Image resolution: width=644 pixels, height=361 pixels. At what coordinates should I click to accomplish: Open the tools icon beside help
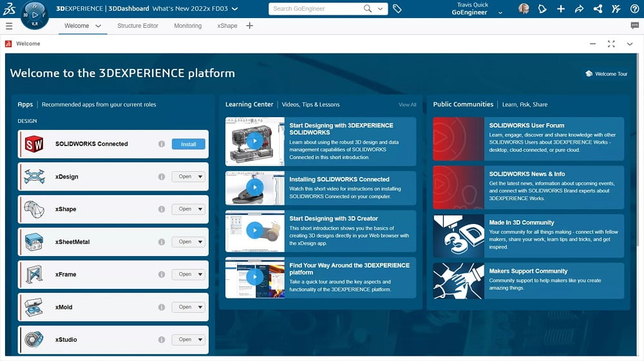616,8
